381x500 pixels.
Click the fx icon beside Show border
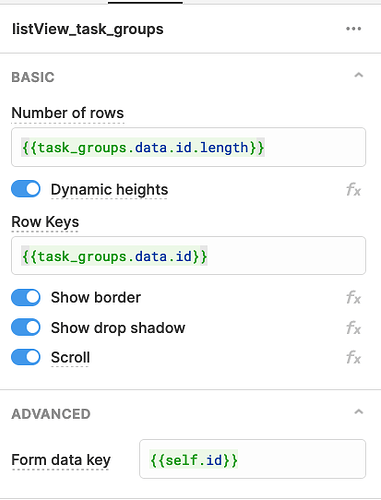pos(354,297)
